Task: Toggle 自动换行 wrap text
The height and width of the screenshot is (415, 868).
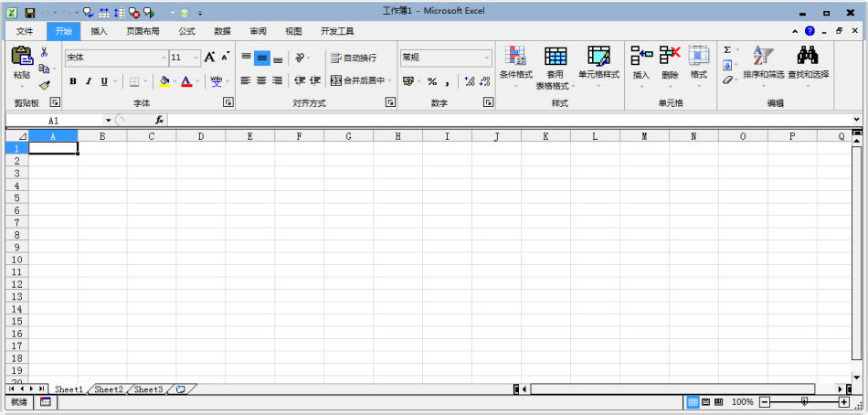Action: pos(354,58)
